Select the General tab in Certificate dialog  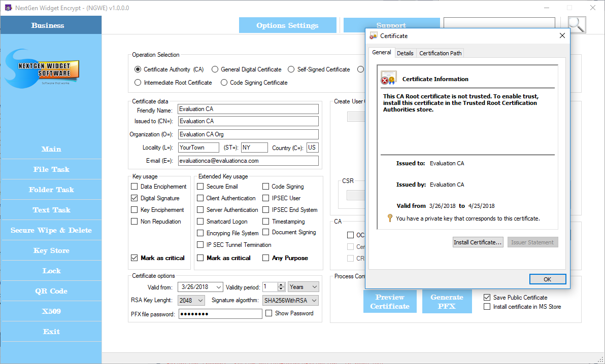click(x=382, y=52)
